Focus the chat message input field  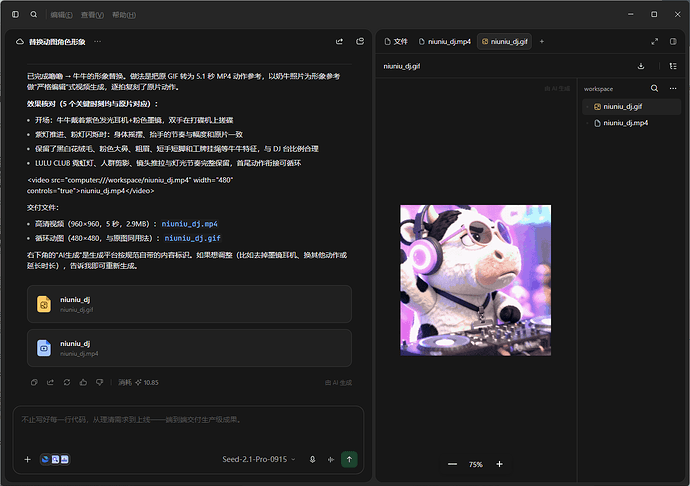188,428
